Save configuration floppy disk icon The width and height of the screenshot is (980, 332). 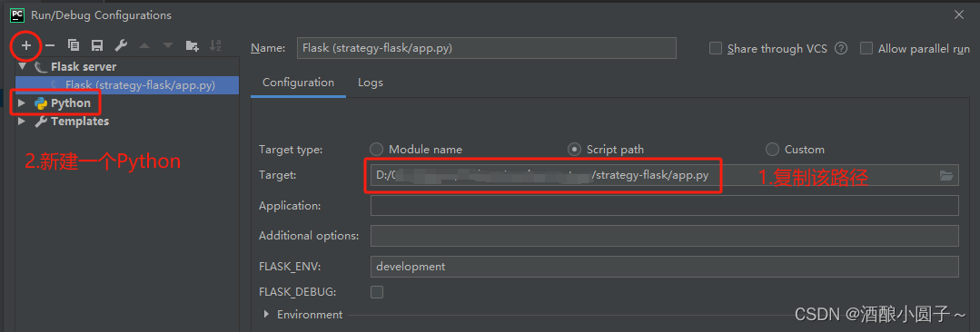coord(97,45)
